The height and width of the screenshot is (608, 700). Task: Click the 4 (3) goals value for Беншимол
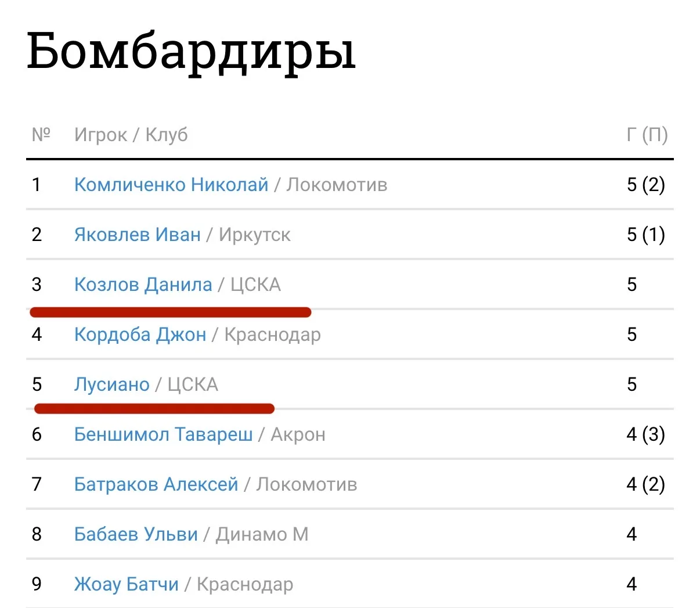click(x=645, y=434)
